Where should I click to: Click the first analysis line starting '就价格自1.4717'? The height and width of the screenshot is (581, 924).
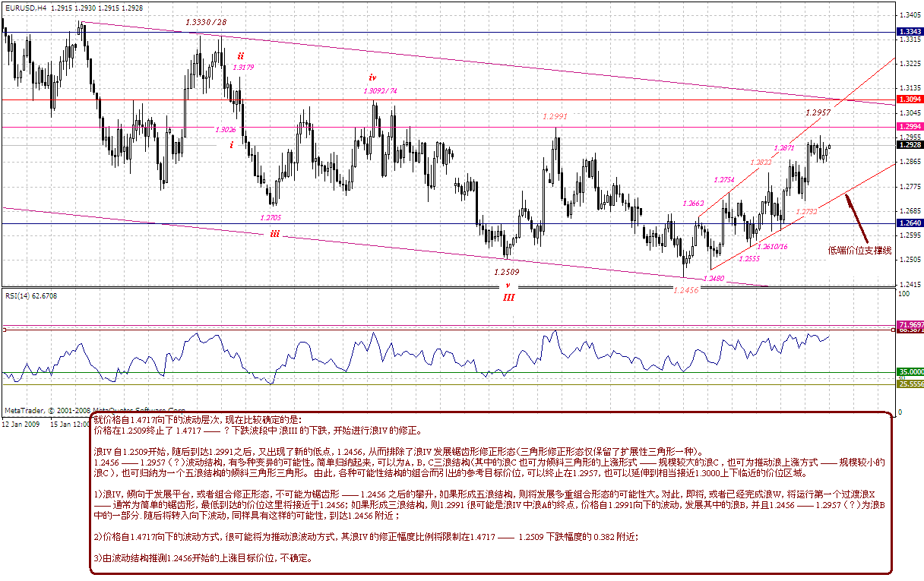197,419
